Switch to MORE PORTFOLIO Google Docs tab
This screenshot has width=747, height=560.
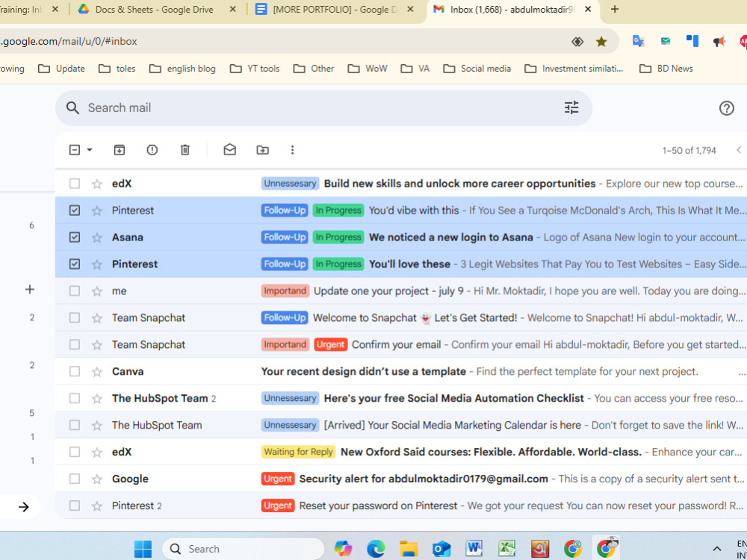click(x=335, y=10)
